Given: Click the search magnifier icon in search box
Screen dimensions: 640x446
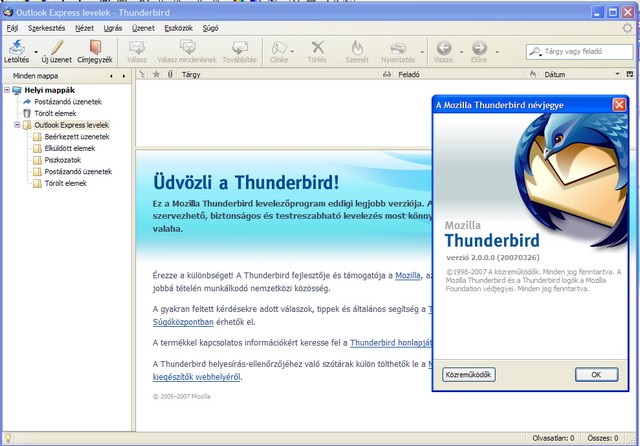Looking at the screenshot, I should 535,52.
